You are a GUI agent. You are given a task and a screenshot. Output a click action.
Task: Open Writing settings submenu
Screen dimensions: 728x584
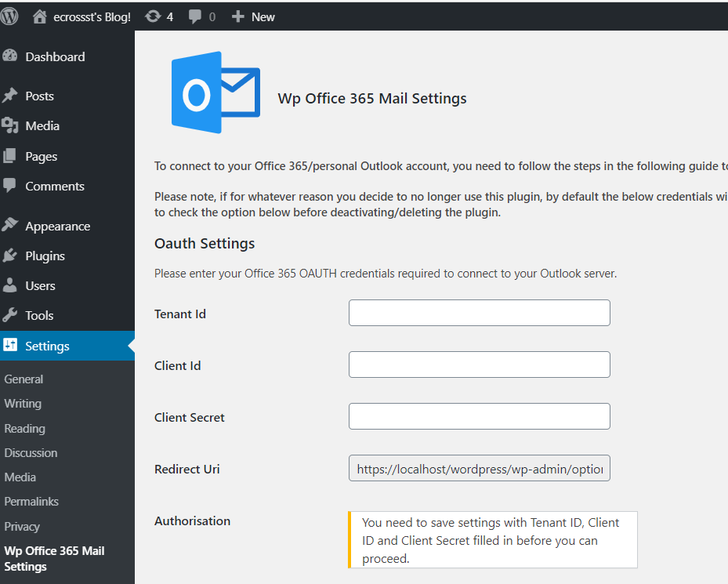[23, 404]
